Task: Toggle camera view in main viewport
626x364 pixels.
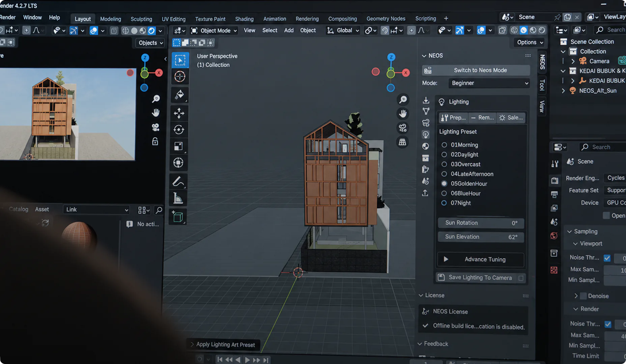Action: point(403,128)
